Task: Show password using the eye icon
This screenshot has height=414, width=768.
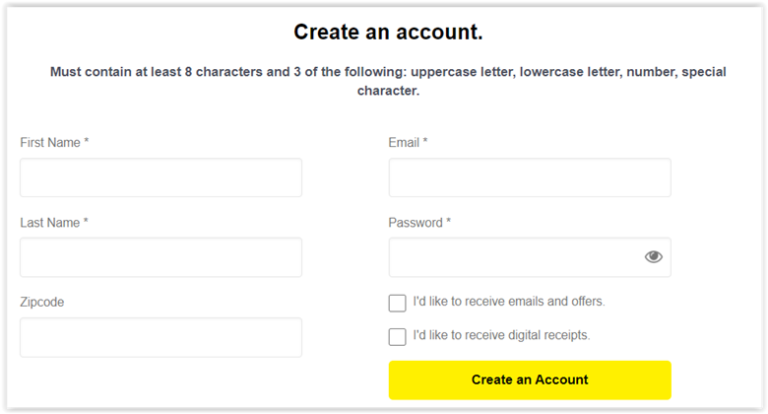Action: tap(653, 257)
